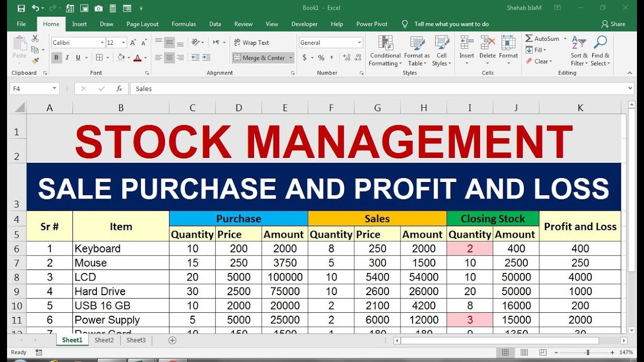Screen dimensions: 644x362
Task: Apply Percent Style
Action: click(321, 58)
